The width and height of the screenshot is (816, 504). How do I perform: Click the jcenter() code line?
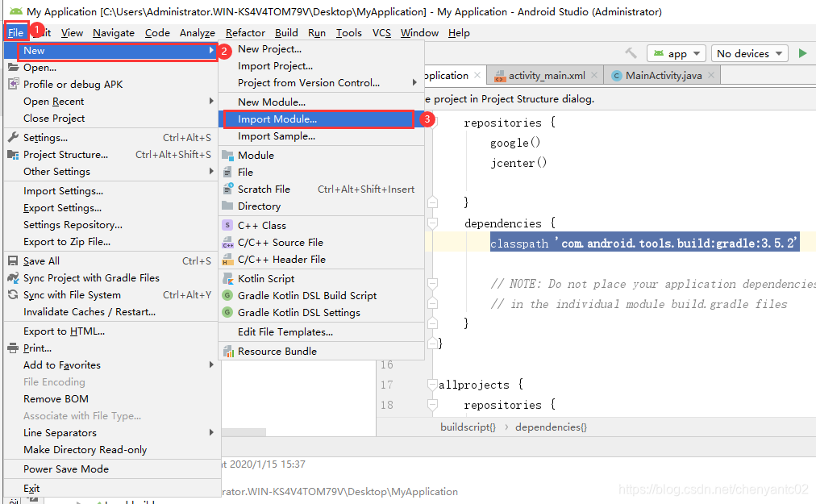518,163
